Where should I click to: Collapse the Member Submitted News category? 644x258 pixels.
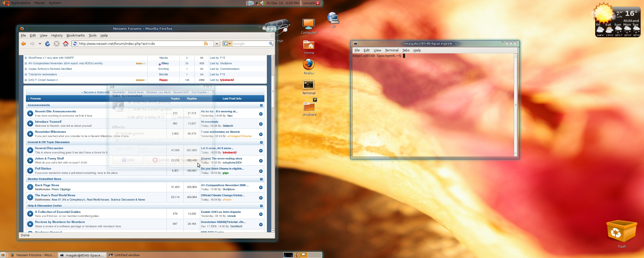click(x=261, y=179)
